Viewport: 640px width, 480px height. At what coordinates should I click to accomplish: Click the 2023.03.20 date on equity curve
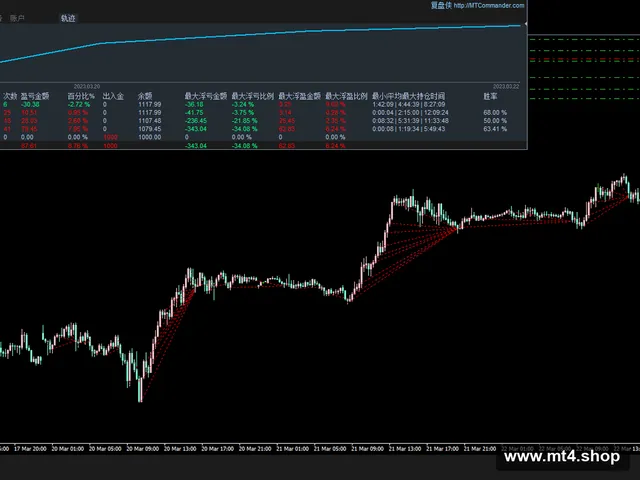point(87,87)
